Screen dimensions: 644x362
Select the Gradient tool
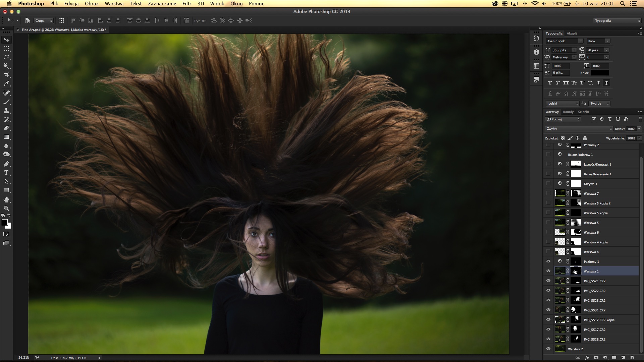click(6, 136)
